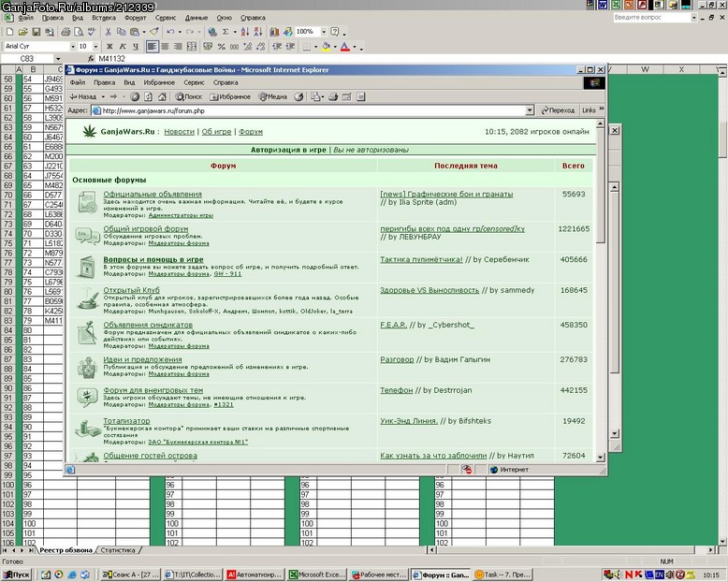
Task: Toggle italic К formatting in Excel
Action: (x=123, y=47)
